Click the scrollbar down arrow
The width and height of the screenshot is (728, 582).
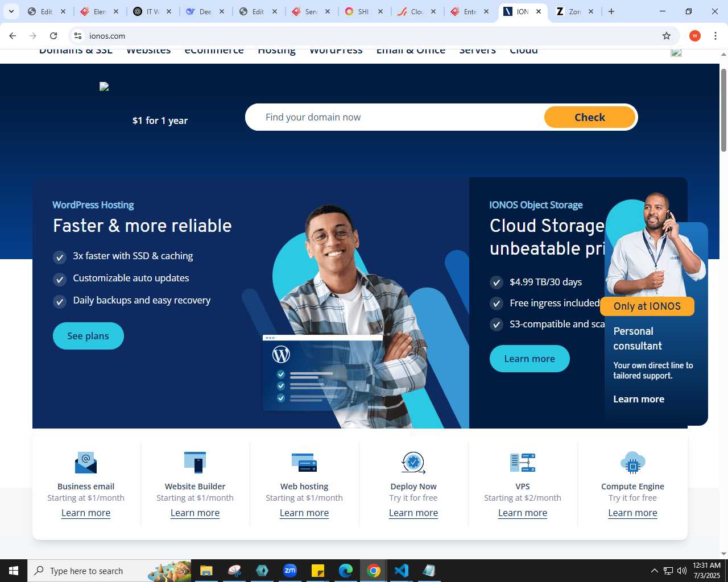[723, 554]
